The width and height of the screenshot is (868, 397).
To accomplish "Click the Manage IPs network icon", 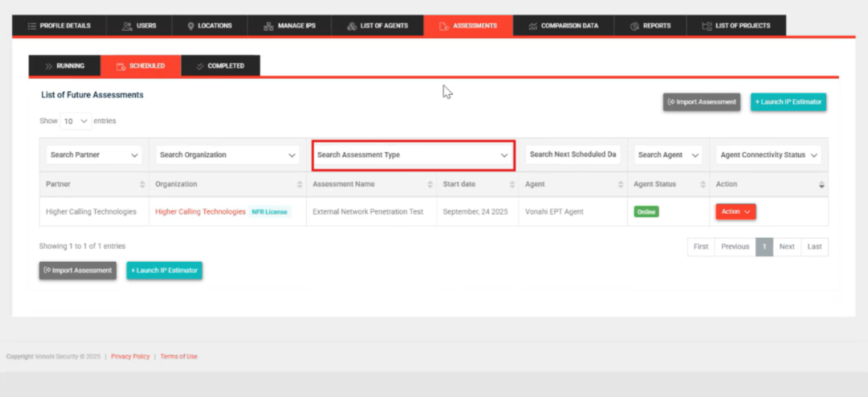I will pos(269,26).
